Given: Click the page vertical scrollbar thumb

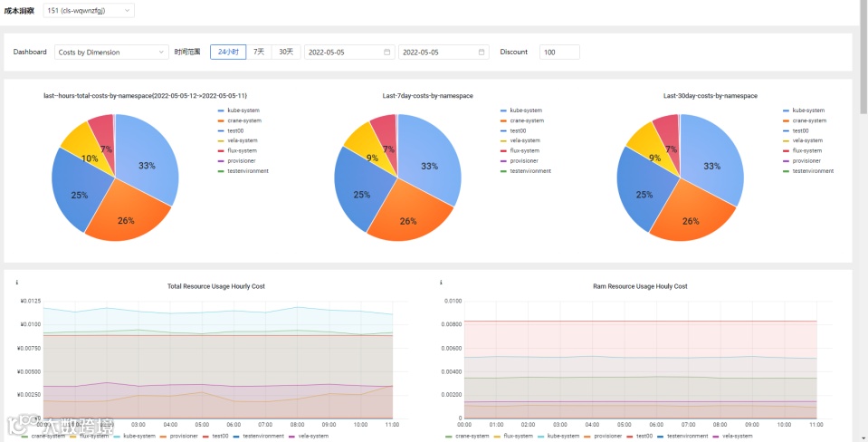Looking at the screenshot, I should click(x=863, y=55).
